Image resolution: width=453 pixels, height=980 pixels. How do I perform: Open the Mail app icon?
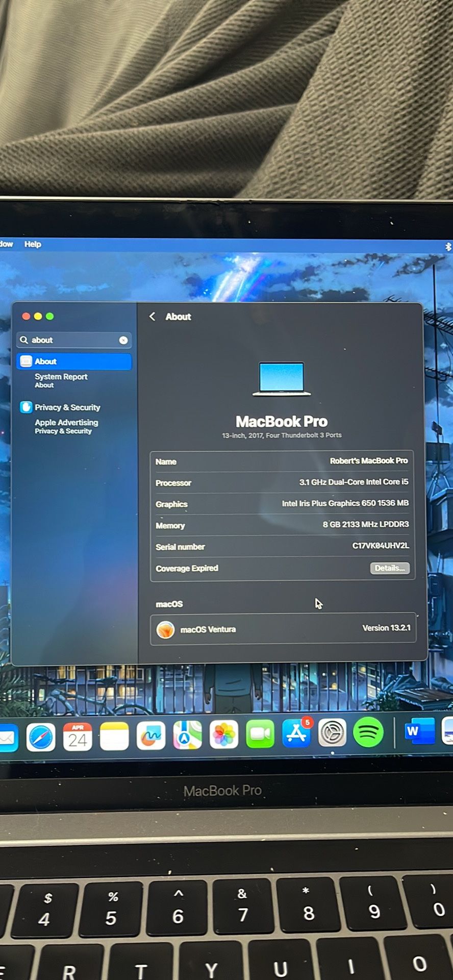point(8,738)
